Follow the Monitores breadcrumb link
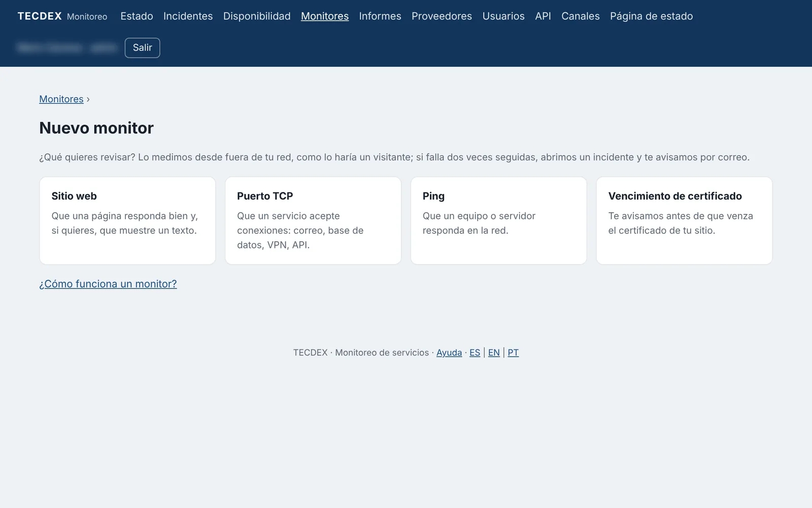This screenshot has height=508, width=812. pos(61,99)
